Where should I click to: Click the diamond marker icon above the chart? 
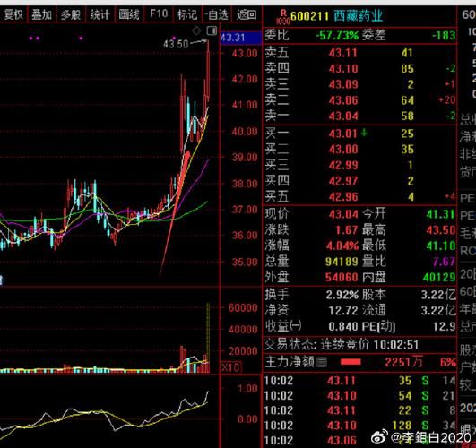coord(196,30)
